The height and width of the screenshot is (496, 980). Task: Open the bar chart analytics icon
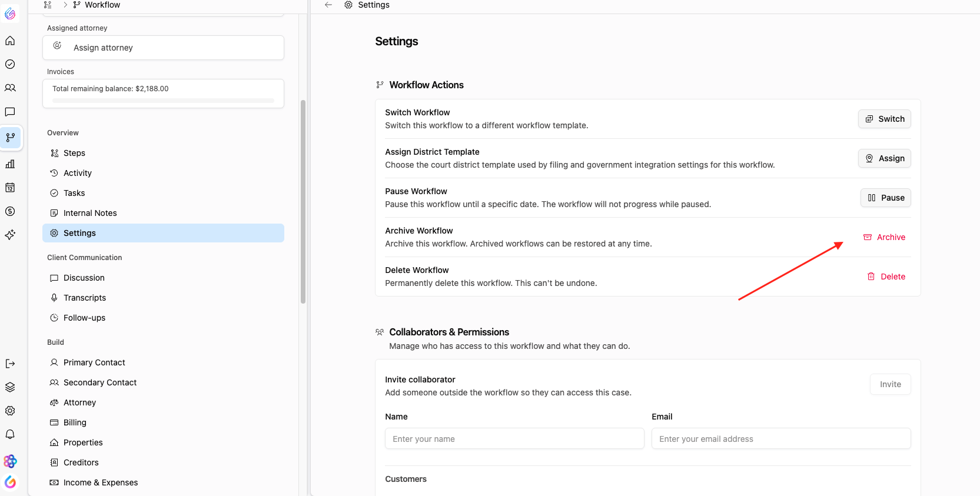point(10,164)
